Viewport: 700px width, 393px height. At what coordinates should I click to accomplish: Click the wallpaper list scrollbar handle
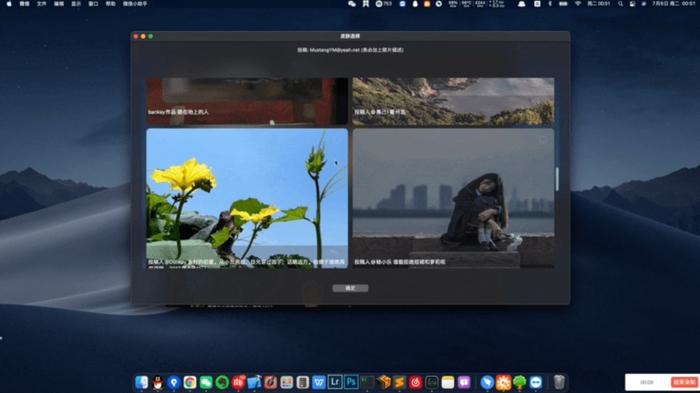click(x=557, y=179)
